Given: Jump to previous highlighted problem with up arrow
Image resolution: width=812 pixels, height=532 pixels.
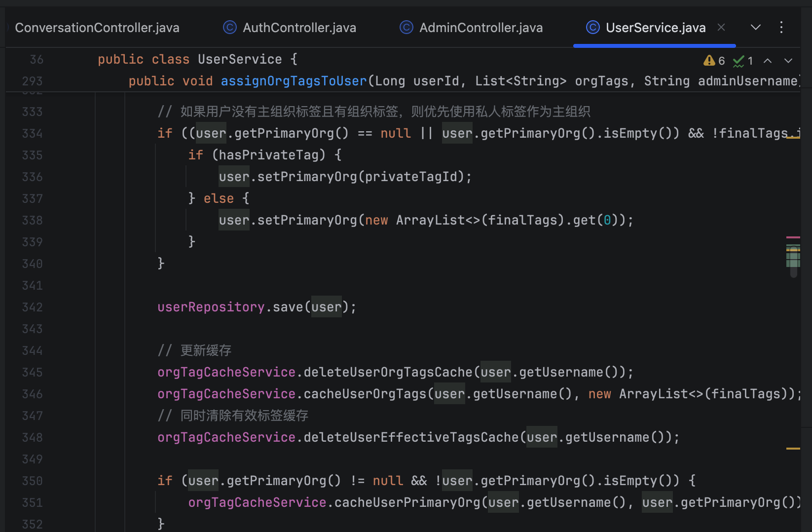Looking at the screenshot, I should point(768,61).
